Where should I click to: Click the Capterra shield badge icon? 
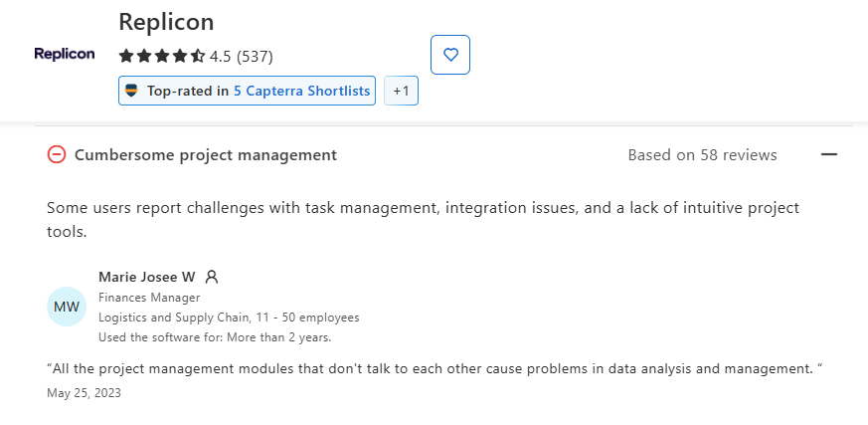coord(132,91)
